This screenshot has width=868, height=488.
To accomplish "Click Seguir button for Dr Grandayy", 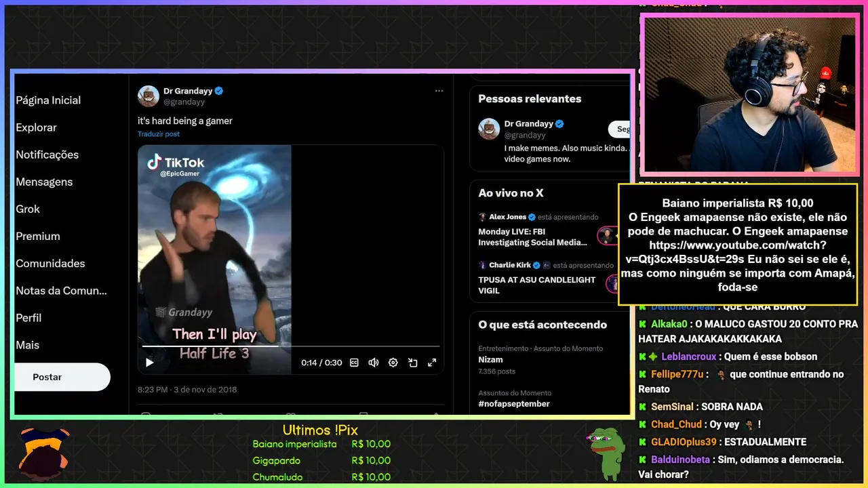I will coord(620,129).
